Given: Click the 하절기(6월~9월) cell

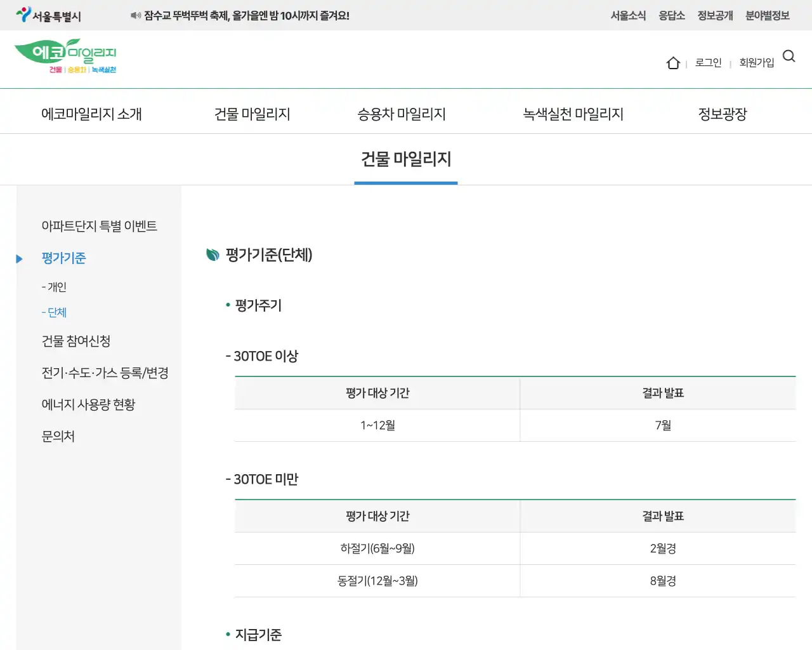Looking at the screenshot, I should pyautogui.click(x=377, y=548).
